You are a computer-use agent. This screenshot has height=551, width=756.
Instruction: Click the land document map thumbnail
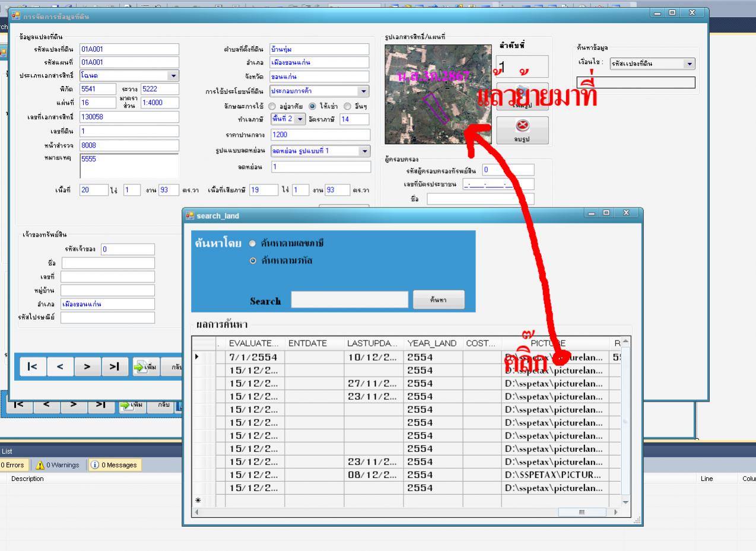[x=438, y=94]
